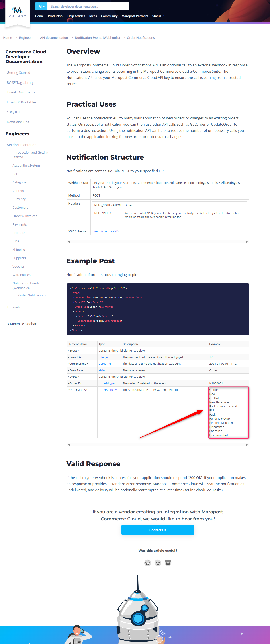This screenshot has height=644, width=270.
Task: Open Tutorials sidebar link
Action: (14, 307)
